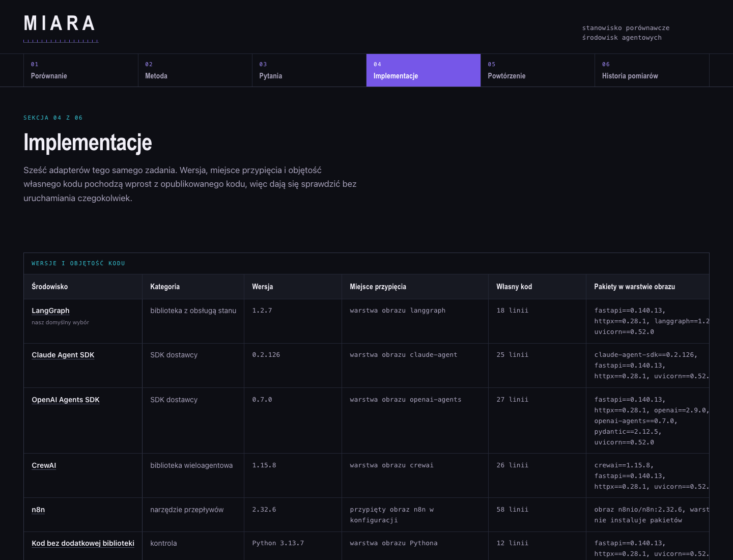Click the large Implementacje page heading
733x560 pixels.
(88, 143)
